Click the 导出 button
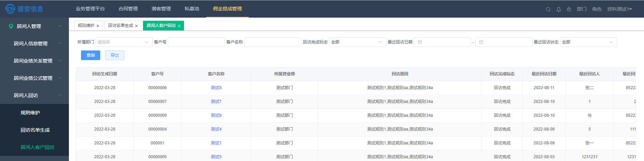The image size is (644, 161). point(115,55)
